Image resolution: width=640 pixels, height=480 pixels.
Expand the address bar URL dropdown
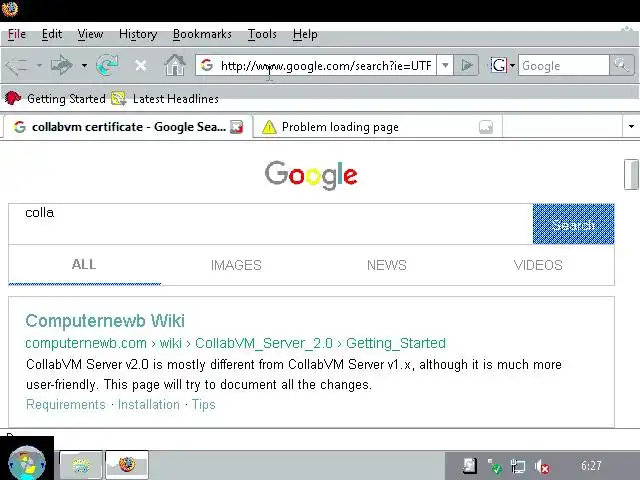[445, 65]
